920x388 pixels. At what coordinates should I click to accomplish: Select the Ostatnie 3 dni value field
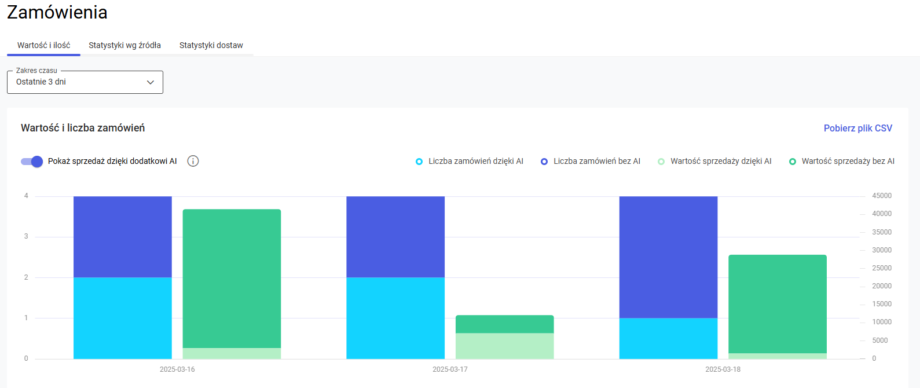41,82
